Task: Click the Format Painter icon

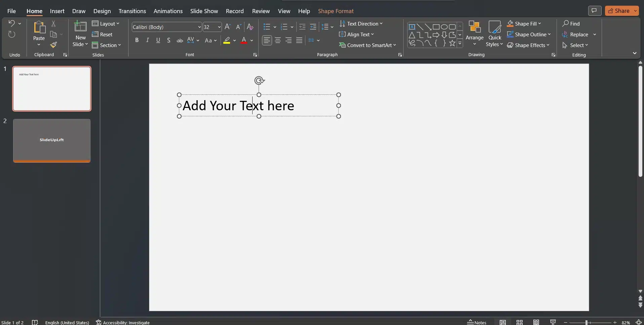Action: click(53, 45)
